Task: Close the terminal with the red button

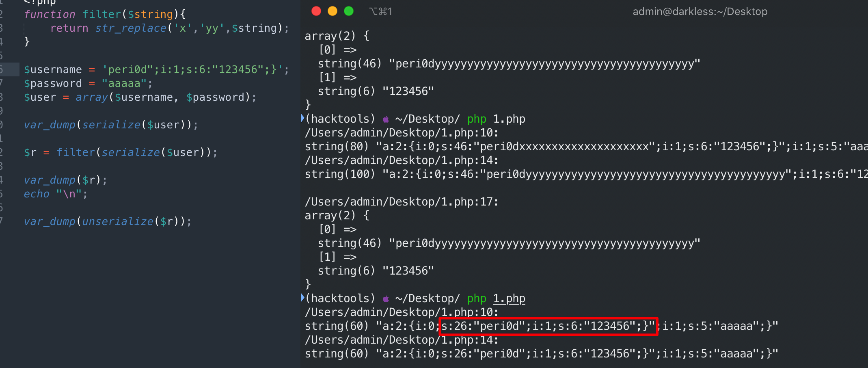Action: pyautogui.click(x=316, y=11)
